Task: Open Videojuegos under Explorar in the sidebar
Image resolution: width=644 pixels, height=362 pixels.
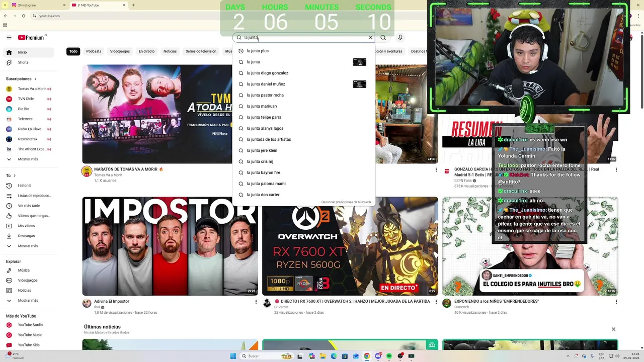Action: (x=28, y=281)
